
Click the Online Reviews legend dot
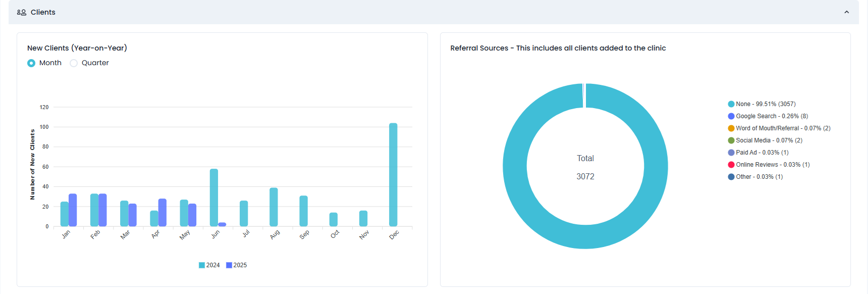pyautogui.click(x=731, y=165)
